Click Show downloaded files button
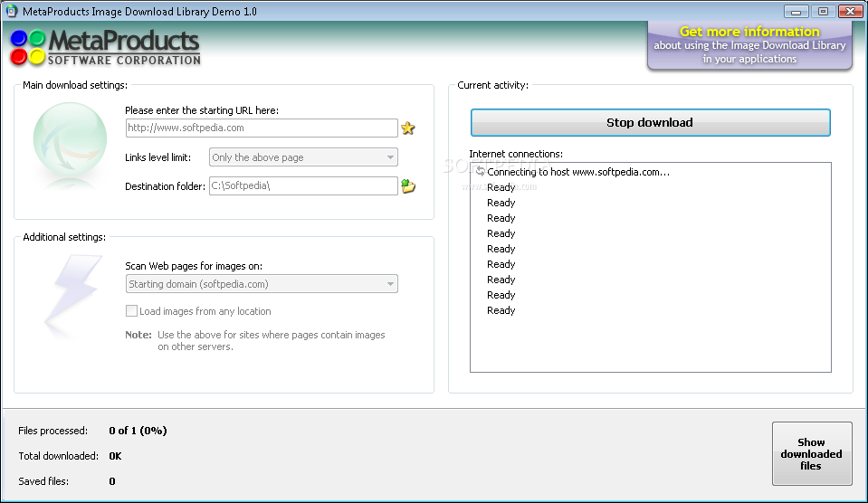 click(x=812, y=454)
